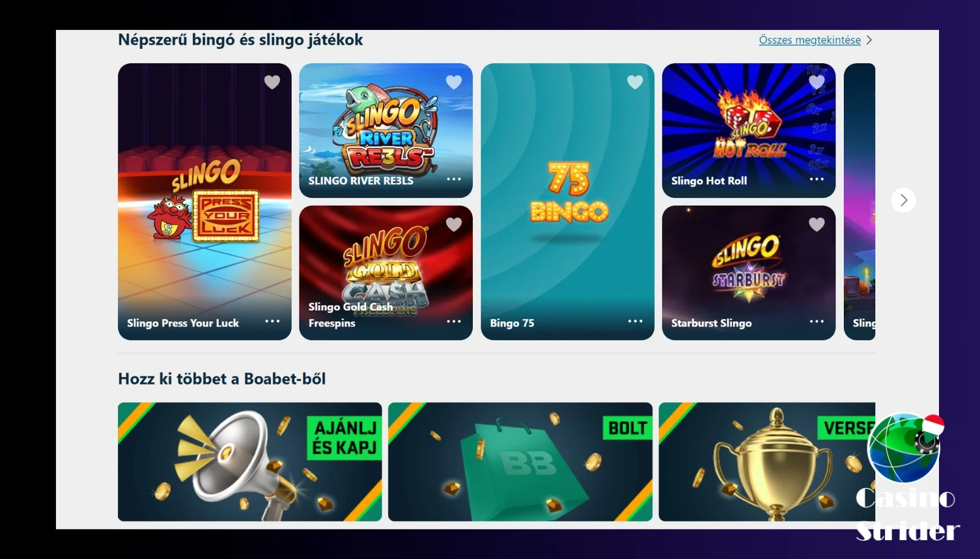Image resolution: width=980 pixels, height=559 pixels.
Task: Expand more options for Starburst Slingo
Action: 817,321
